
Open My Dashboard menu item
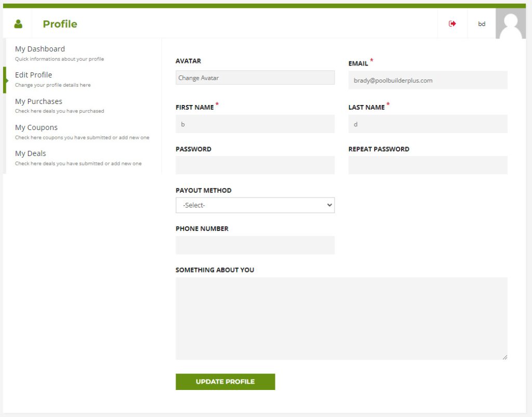pyautogui.click(x=40, y=49)
